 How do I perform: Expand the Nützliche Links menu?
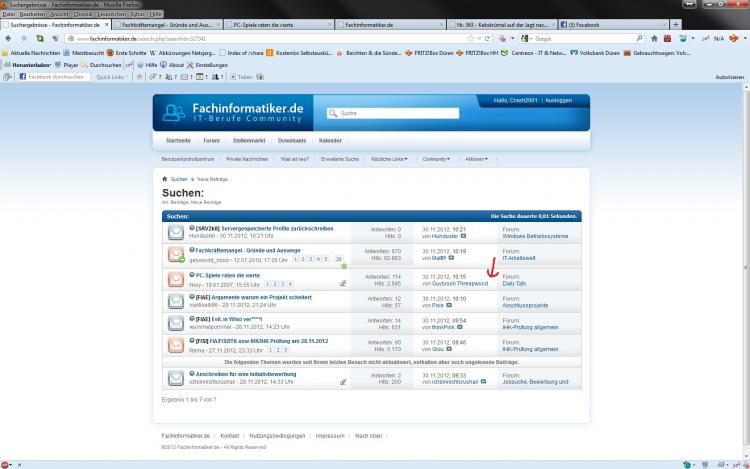pyautogui.click(x=389, y=159)
